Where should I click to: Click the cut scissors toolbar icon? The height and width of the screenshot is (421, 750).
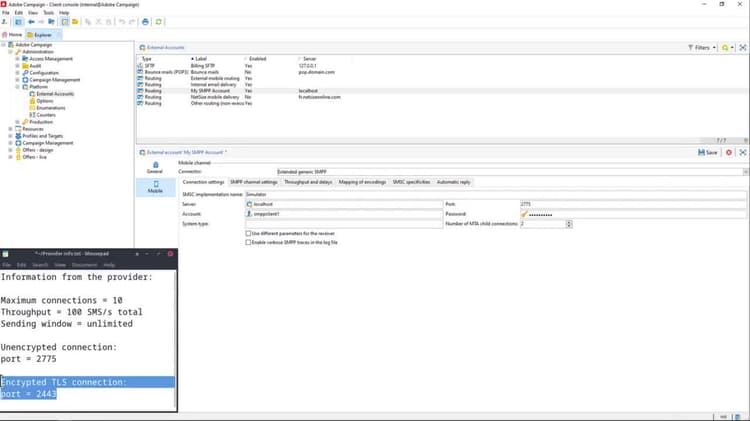99,22
